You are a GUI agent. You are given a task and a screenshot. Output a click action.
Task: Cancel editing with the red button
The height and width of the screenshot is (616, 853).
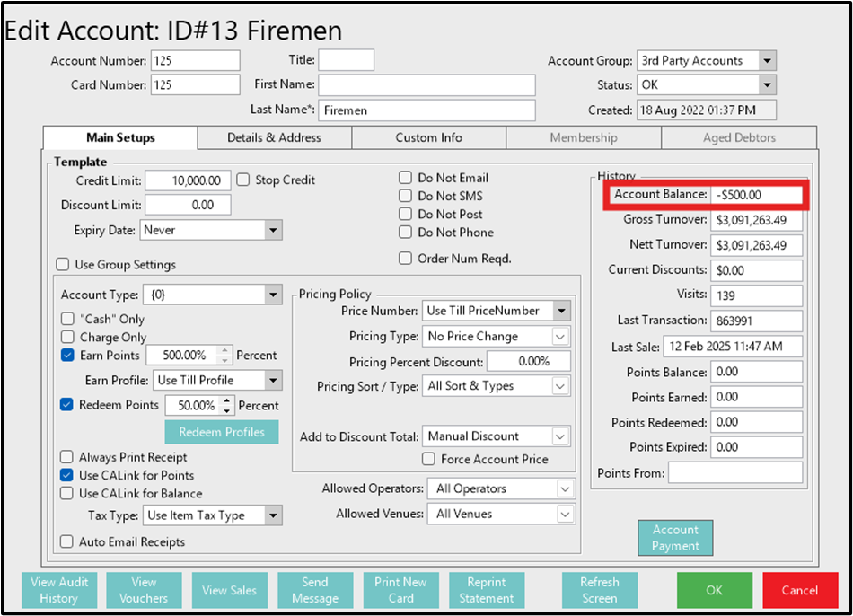pyautogui.click(x=799, y=590)
